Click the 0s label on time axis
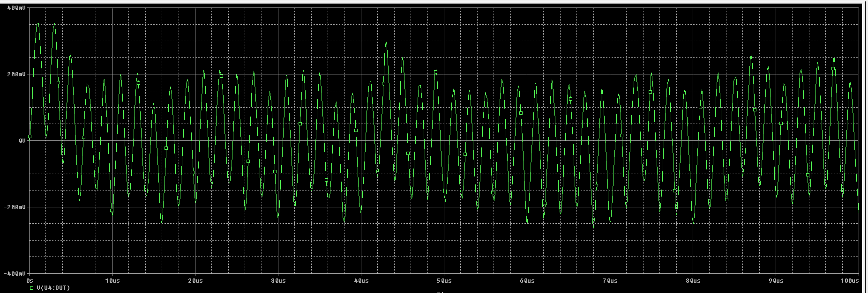 click(30, 281)
